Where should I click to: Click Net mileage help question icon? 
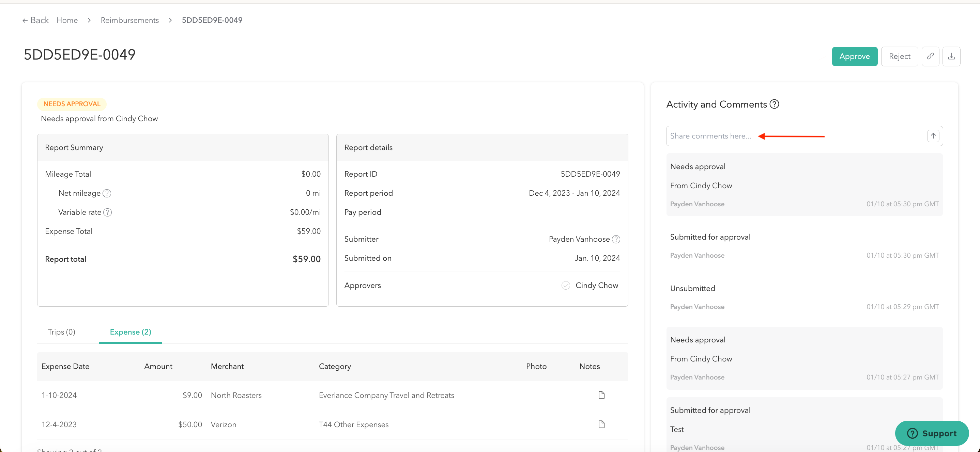click(107, 193)
